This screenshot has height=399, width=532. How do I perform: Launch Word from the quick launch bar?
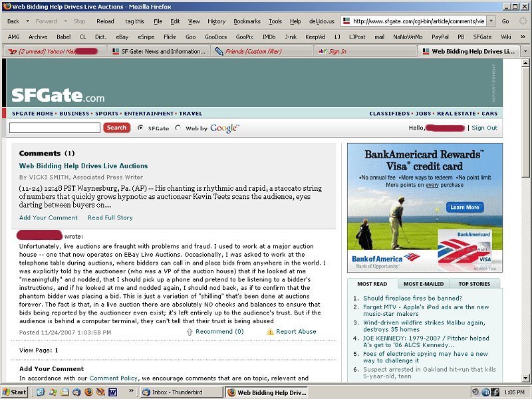pyautogui.click(x=112, y=392)
